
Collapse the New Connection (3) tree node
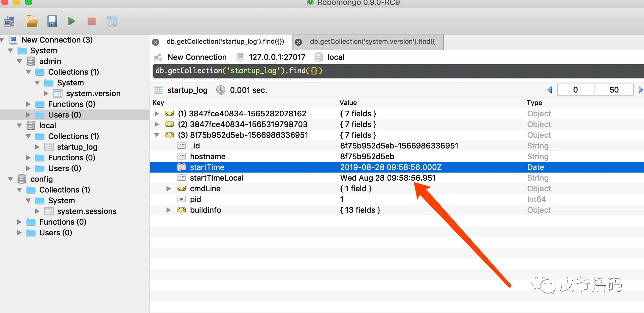[x=2, y=40]
